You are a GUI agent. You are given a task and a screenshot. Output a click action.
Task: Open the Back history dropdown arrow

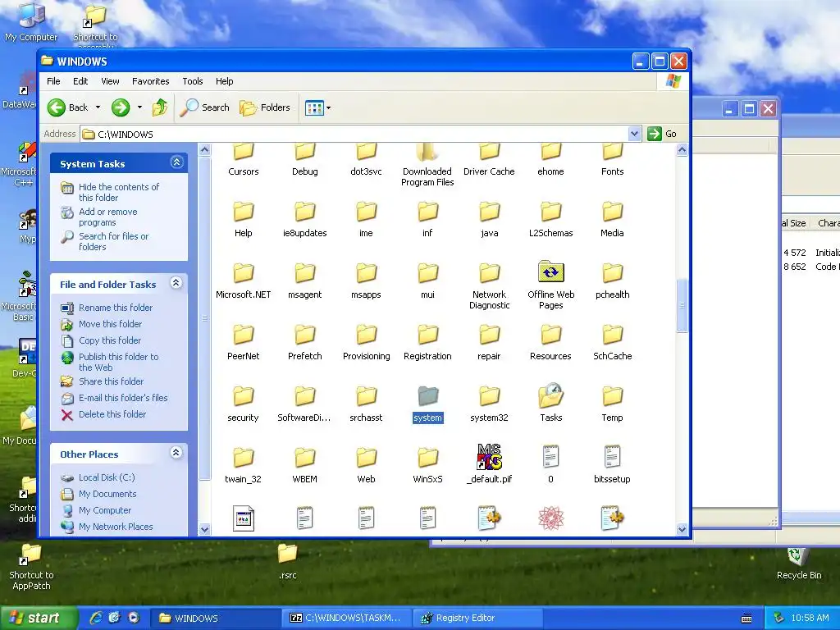[x=98, y=107]
